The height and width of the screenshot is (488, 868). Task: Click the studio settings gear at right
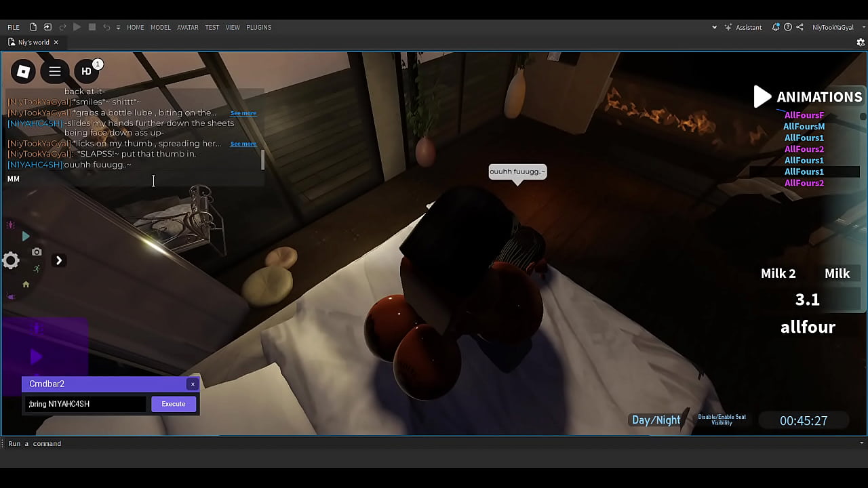click(x=861, y=42)
